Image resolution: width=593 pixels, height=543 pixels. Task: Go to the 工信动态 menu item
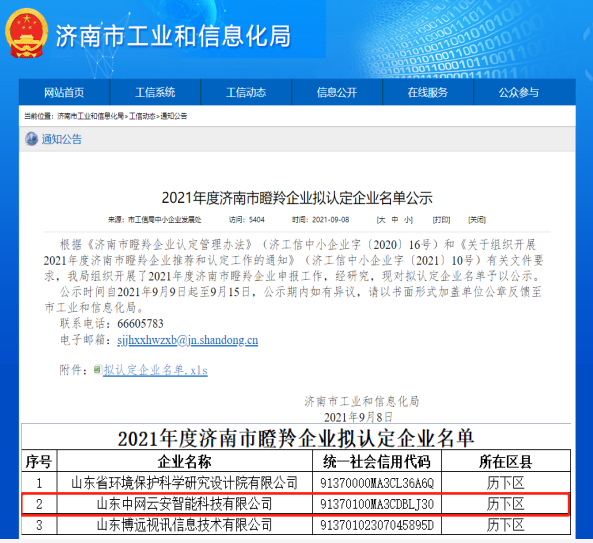[246, 92]
